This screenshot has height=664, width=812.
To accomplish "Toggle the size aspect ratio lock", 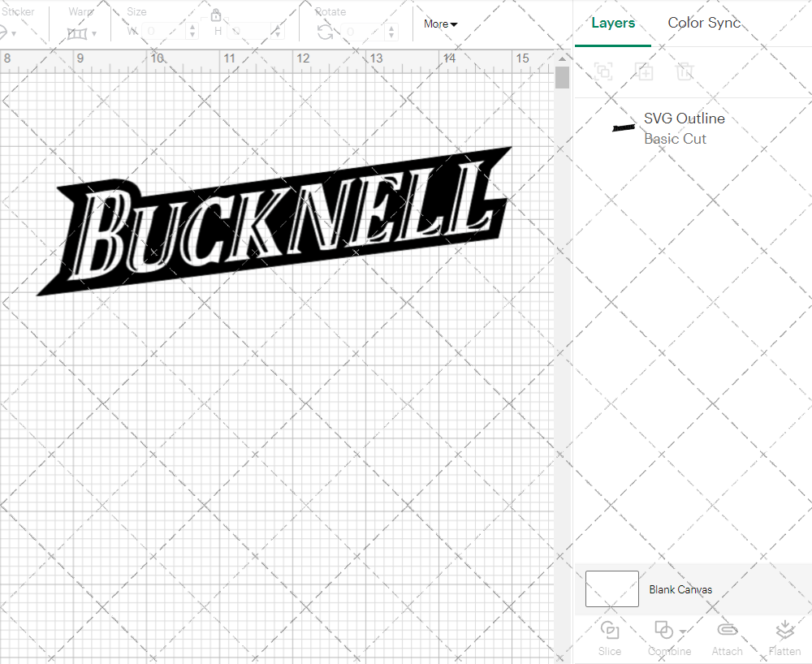I will tap(216, 15).
